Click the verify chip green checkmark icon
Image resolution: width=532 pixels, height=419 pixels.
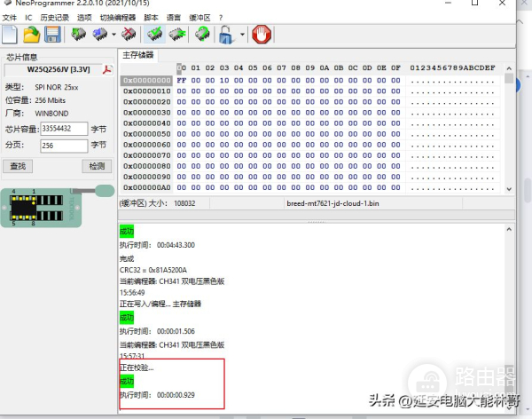coord(155,35)
